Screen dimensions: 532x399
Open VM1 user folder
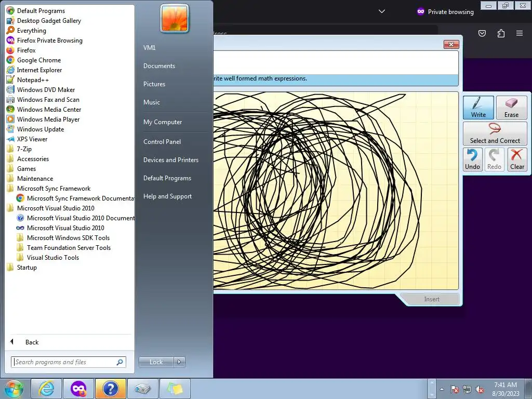(149, 47)
